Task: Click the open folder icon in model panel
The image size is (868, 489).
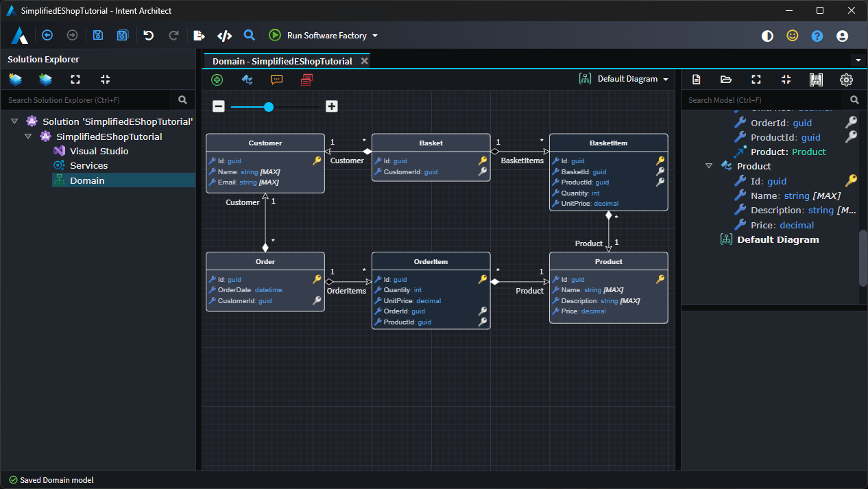Action: click(726, 80)
